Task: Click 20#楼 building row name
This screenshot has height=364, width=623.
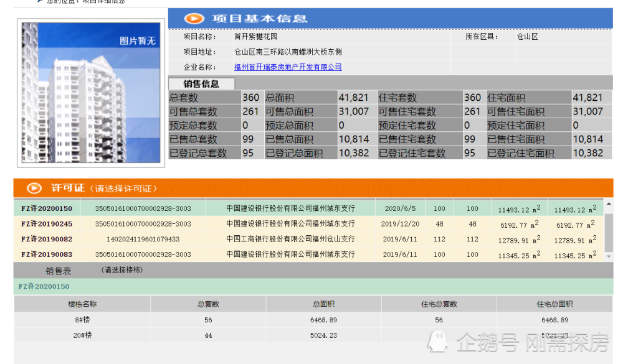Action: coord(82,335)
